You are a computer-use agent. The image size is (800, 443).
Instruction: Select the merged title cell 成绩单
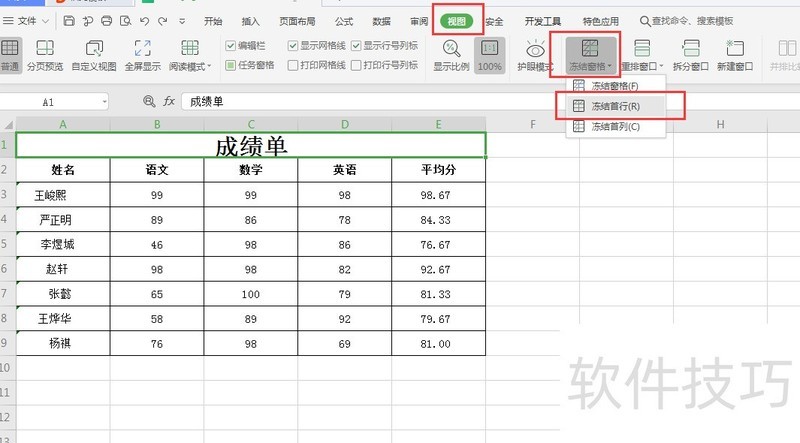click(251, 145)
